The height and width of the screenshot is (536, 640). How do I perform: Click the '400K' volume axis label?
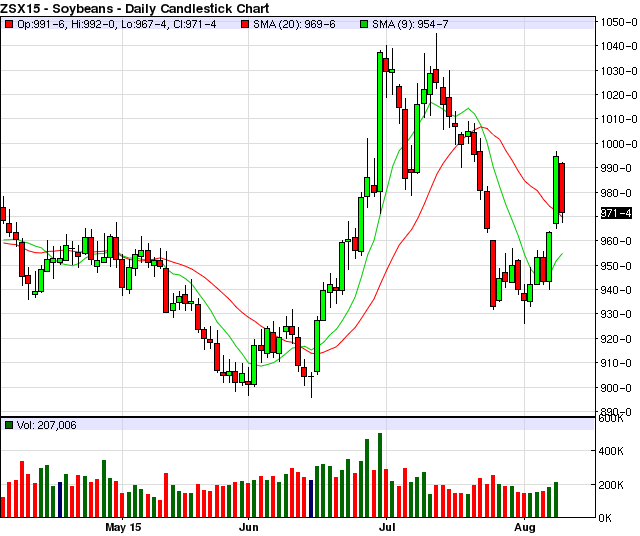[613, 451]
